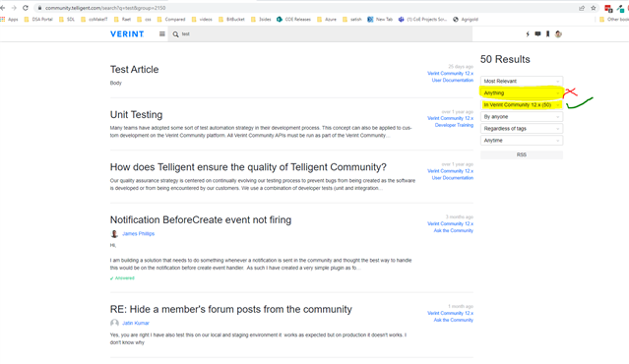Open the COE Releases bookmark
The height and width of the screenshot is (364, 629).
point(293,20)
